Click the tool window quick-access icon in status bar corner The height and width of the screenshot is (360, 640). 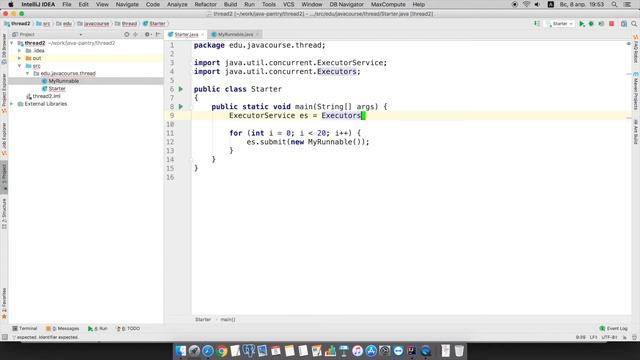point(4,338)
